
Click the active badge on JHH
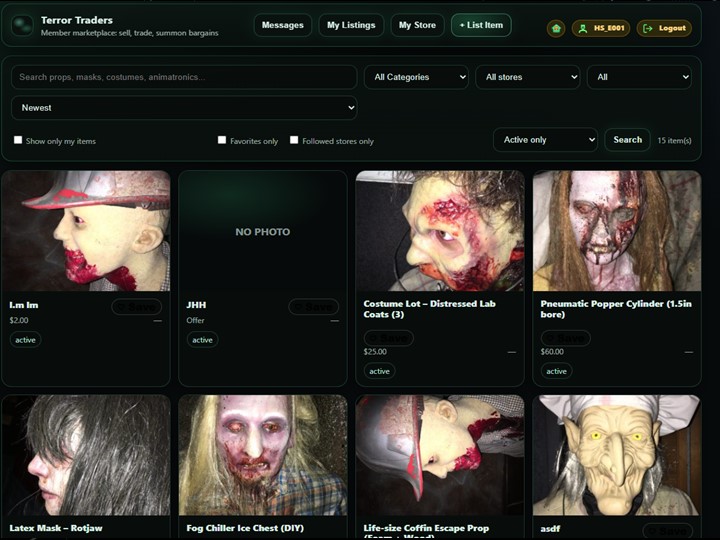202,340
